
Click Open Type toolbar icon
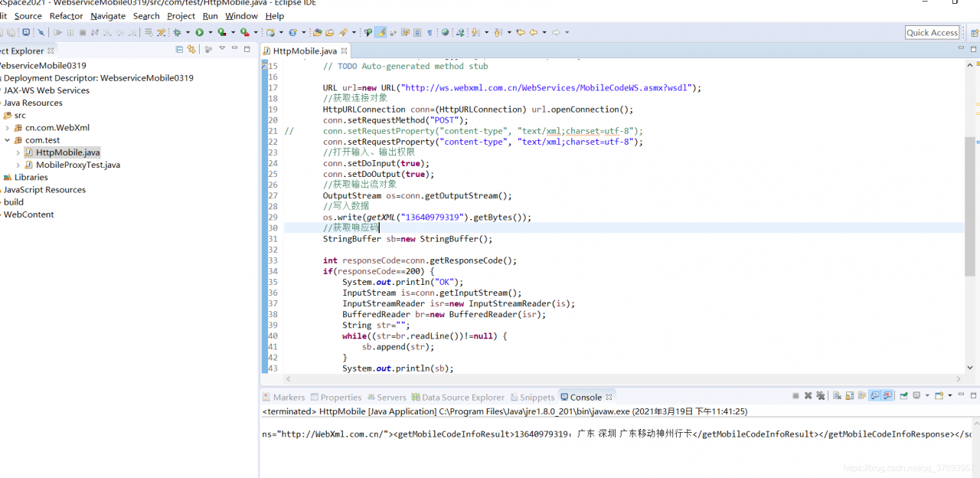pos(317,32)
